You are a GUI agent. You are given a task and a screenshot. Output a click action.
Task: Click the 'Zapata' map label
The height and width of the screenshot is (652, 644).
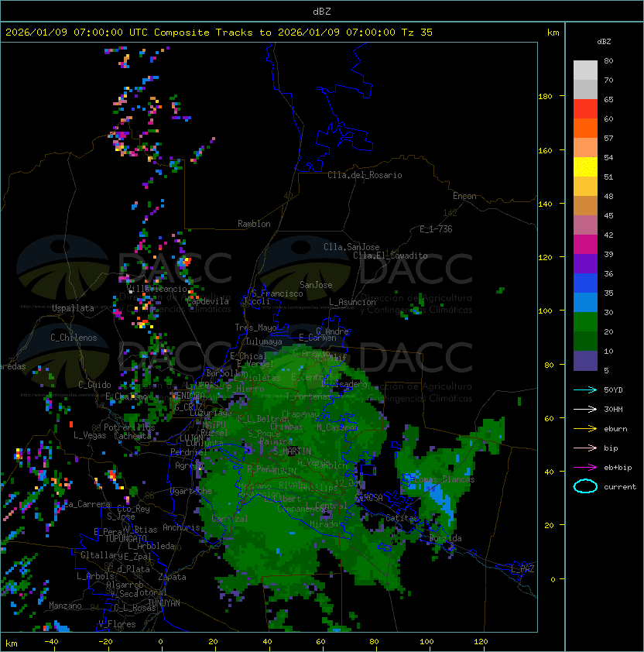pyautogui.click(x=172, y=577)
